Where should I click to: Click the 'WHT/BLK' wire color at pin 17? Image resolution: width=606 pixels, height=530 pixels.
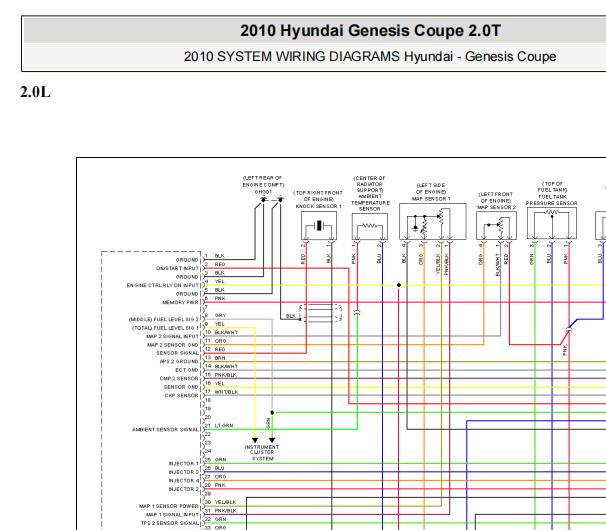click(226, 392)
